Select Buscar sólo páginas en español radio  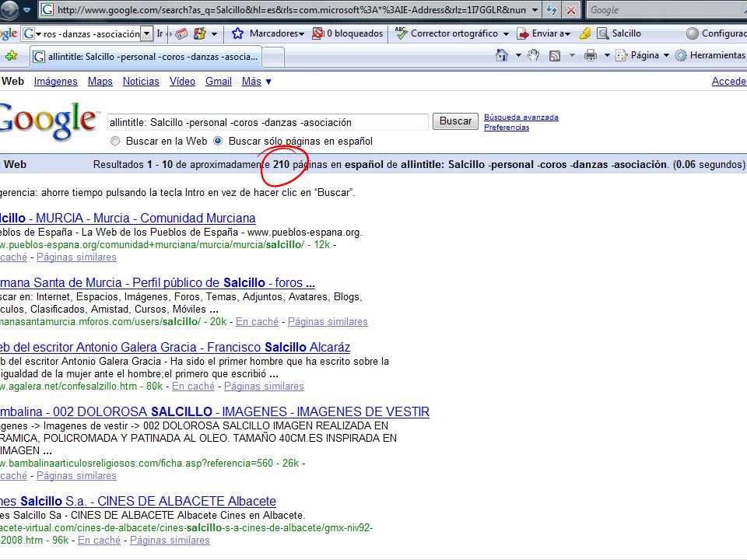tap(218, 141)
